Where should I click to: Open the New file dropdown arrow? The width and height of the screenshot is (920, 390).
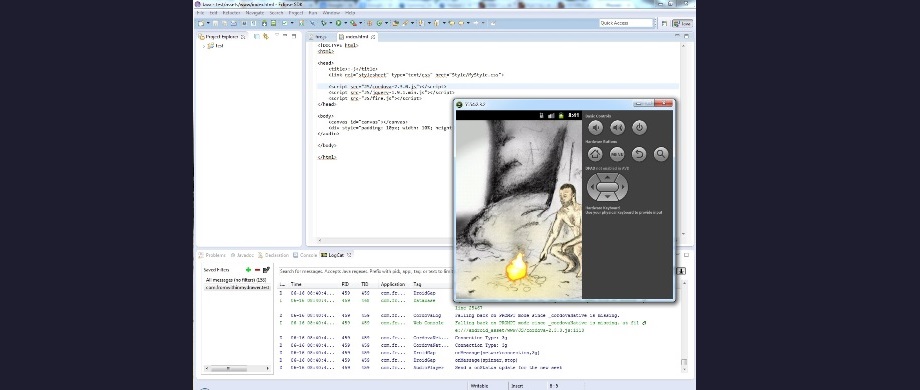[207, 23]
